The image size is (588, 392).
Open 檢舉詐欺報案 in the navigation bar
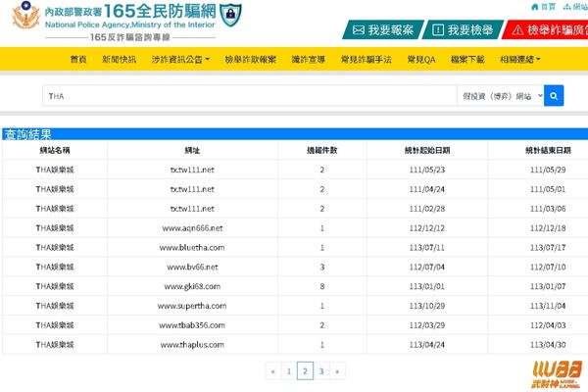[x=251, y=59]
